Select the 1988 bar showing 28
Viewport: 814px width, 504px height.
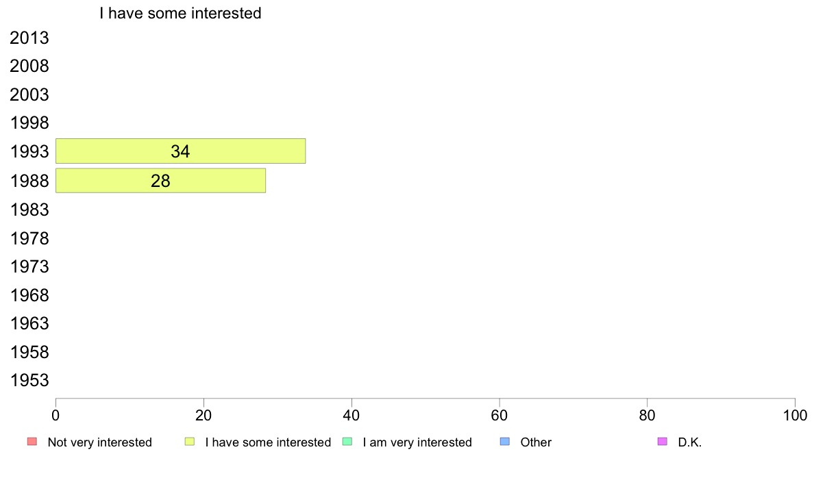[x=160, y=181]
